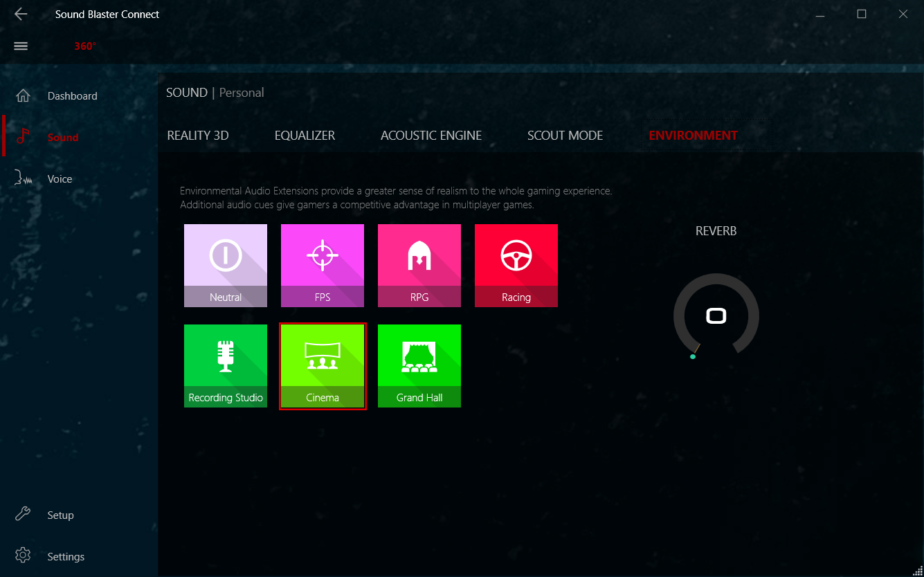
Task: Click the Reverb dial knob
Action: 716,316
